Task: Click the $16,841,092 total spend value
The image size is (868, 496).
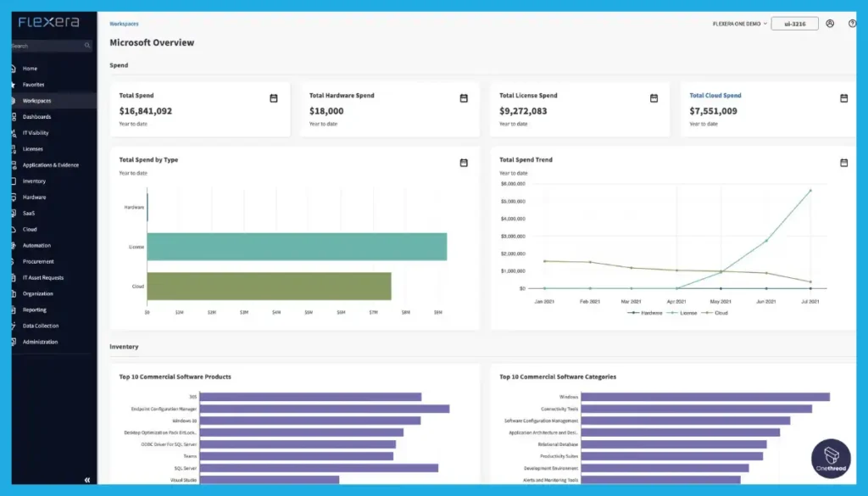Action: (x=146, y=111)
